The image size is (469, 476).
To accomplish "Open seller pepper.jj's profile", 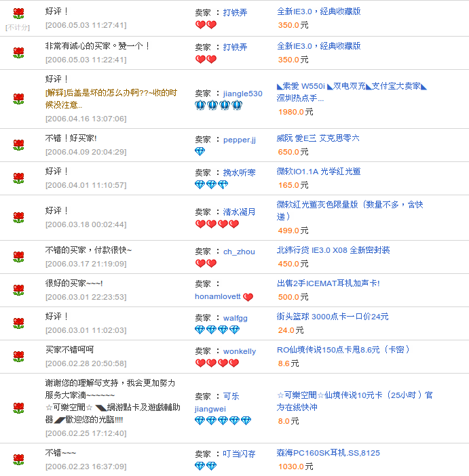I will (x=239, y=140).
